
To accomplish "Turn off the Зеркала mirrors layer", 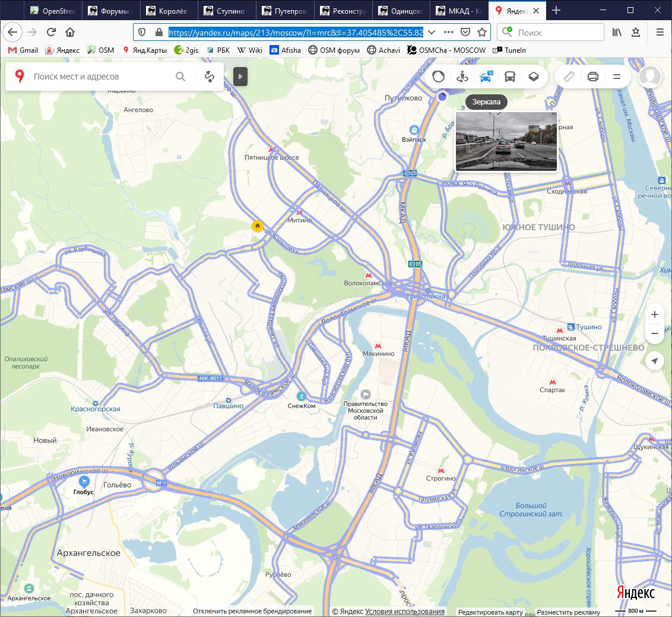I will [x=486, y=77].
